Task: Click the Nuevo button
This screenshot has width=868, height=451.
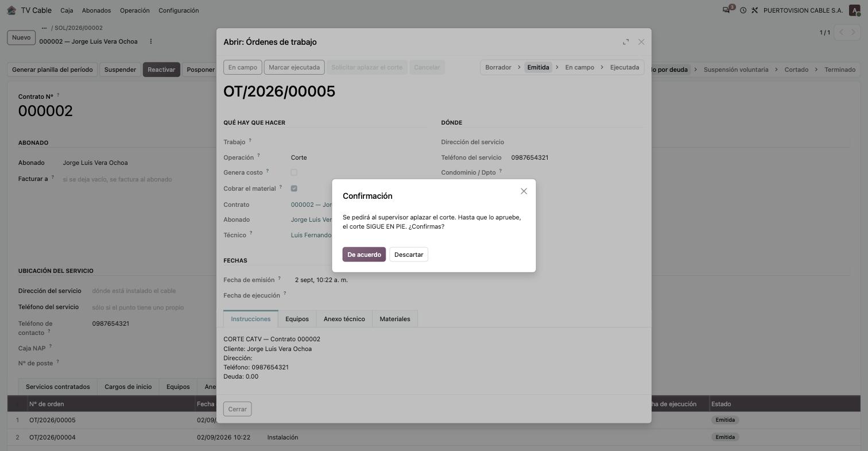Action: click(x=21, y=37)
